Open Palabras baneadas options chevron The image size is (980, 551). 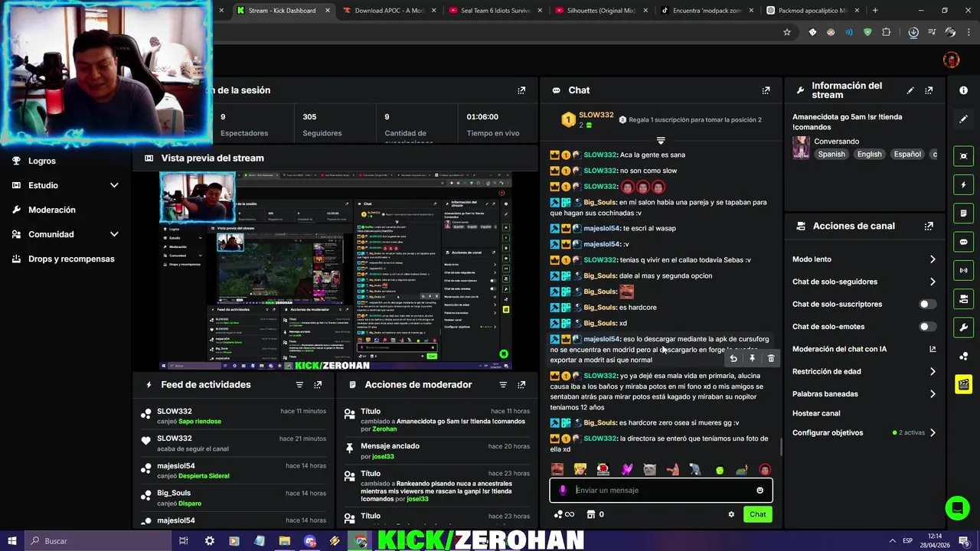pos(933,394)
